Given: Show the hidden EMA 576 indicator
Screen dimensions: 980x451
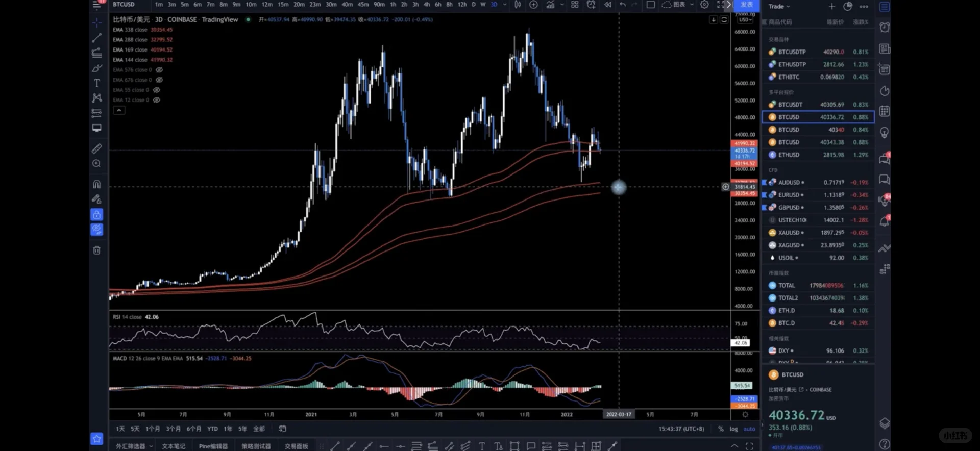Looking at the screenshot, I should 159,70.
